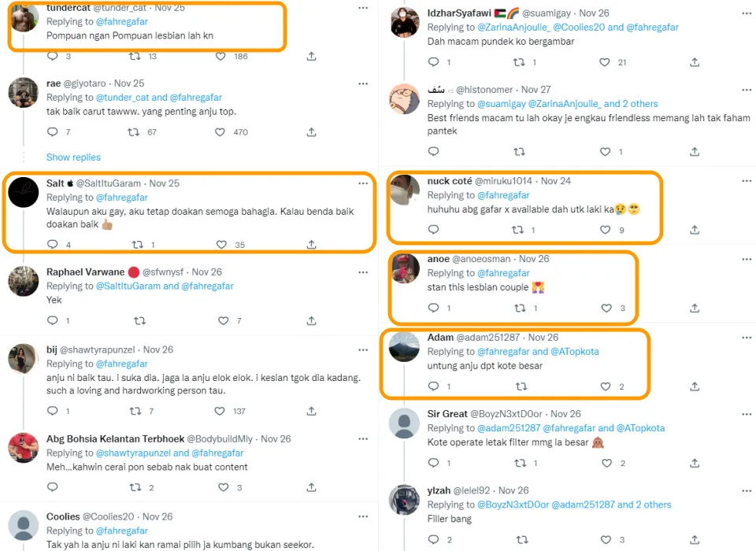The width and height of the screenshot is (756, 551).
Task: Reply to the tweet by Abg Bohsia
Action: [53, 488]
